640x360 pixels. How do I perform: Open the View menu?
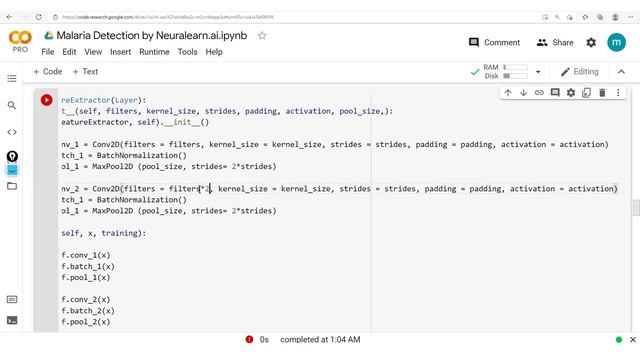coord(93,52)
